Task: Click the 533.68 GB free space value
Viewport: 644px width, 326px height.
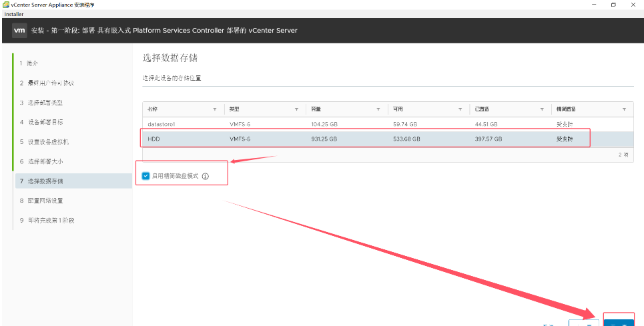Action: click(x=406, y=139)
